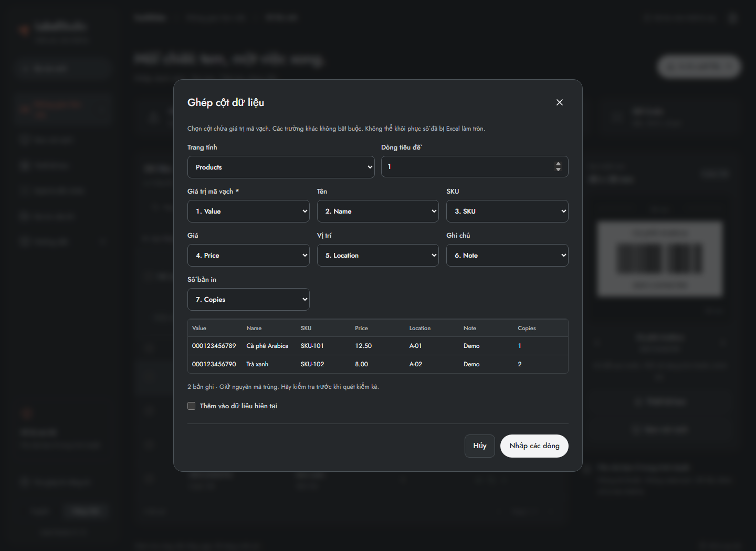This screenshot has height=551, width=756.
Task: Open the Trang tính dropdown showing Products
Action: (x=281, y=167)
